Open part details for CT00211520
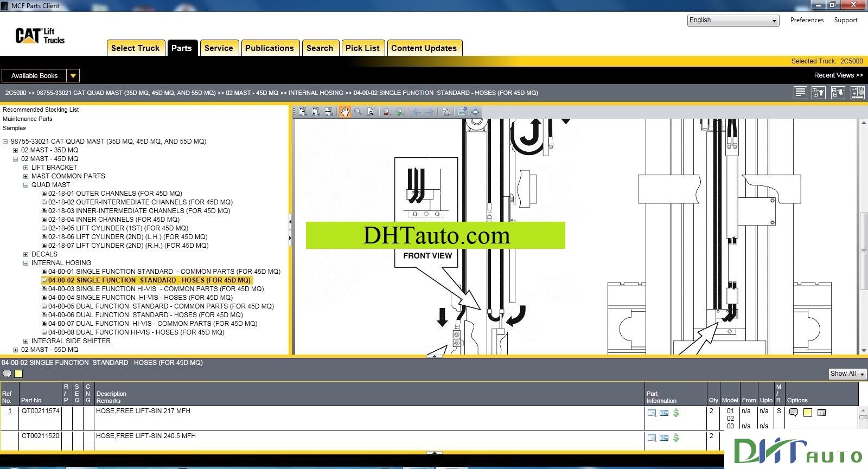868x469 pixels. 652,438
